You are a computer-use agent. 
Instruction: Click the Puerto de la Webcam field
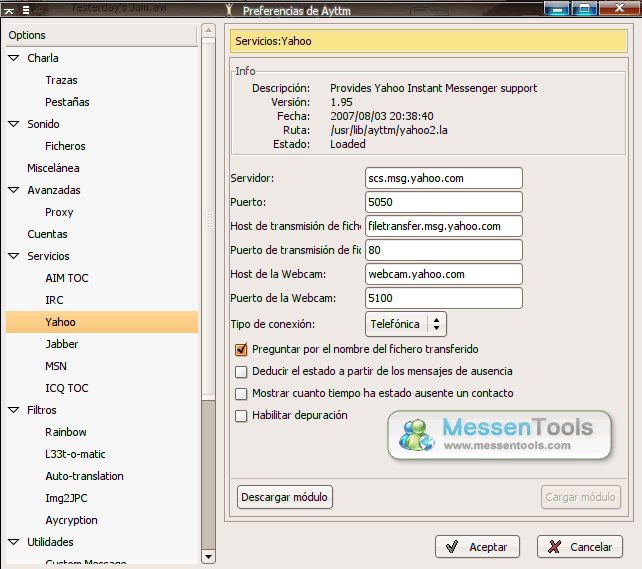tap(443, 298)
